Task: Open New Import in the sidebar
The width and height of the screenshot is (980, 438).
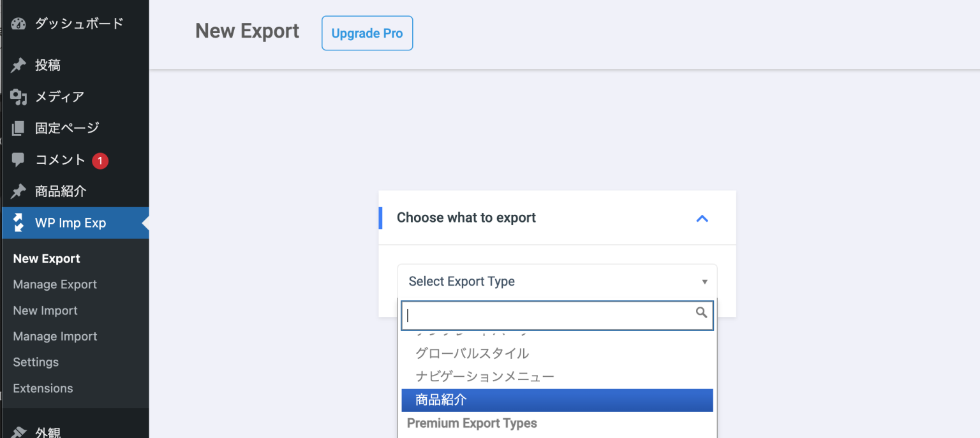Action: coord(45,310)
